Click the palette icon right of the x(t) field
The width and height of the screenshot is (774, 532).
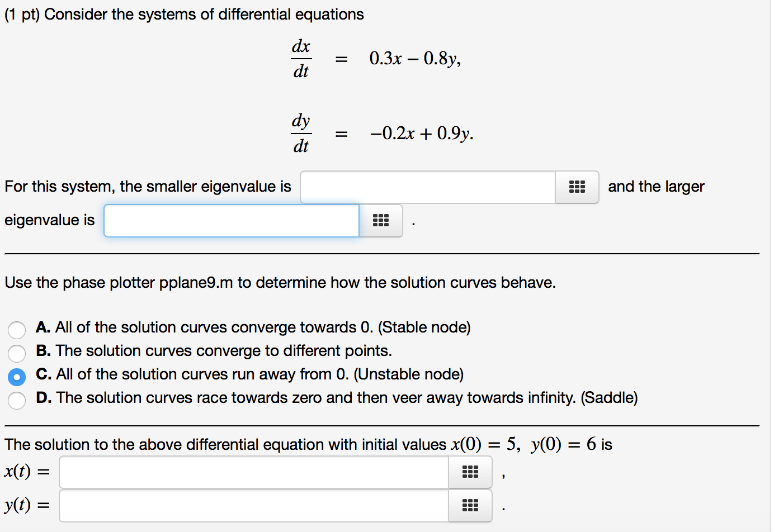pyautogui.click(x=470, y=472)
